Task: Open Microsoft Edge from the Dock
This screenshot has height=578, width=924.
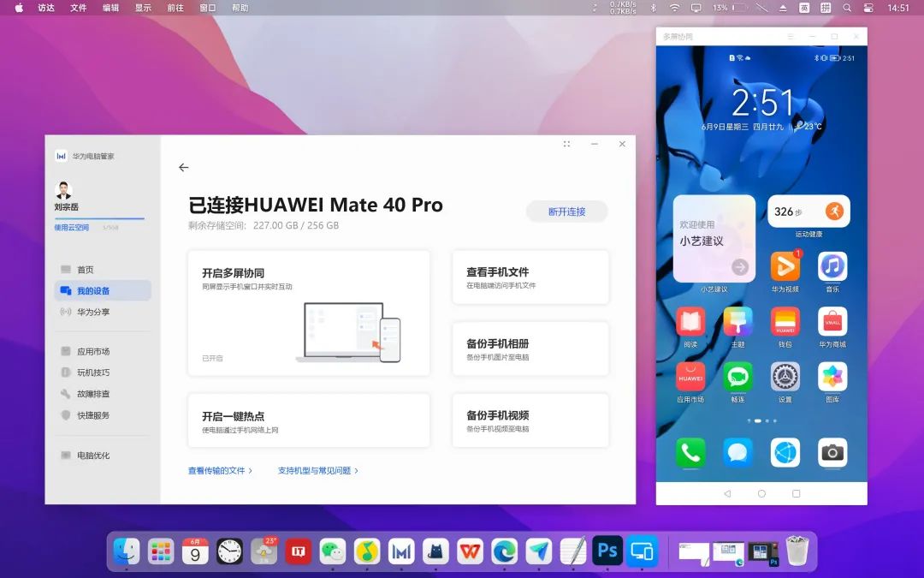Action: coord(505,551)
